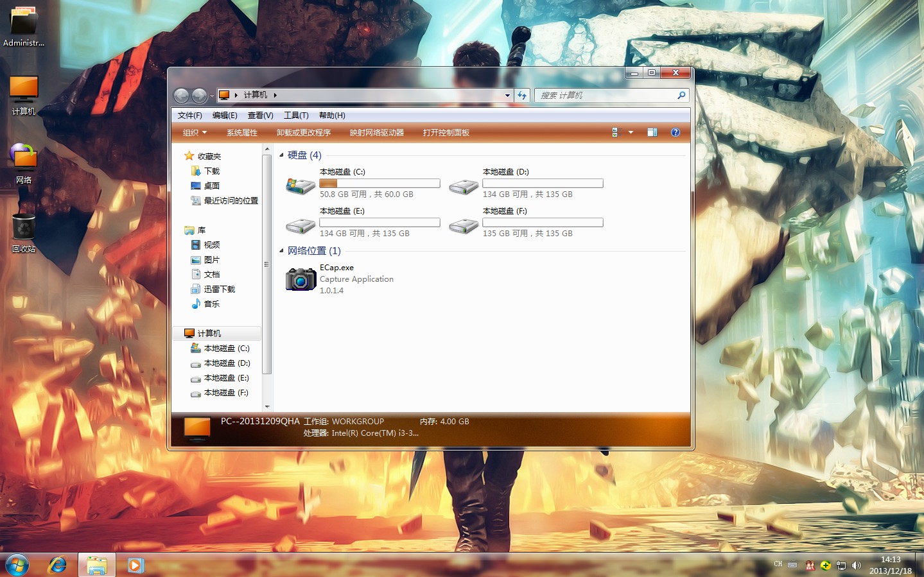Screen dimensions: 924x577
Task: Open the 编辑(E) menu
Action: click(225, 116)
